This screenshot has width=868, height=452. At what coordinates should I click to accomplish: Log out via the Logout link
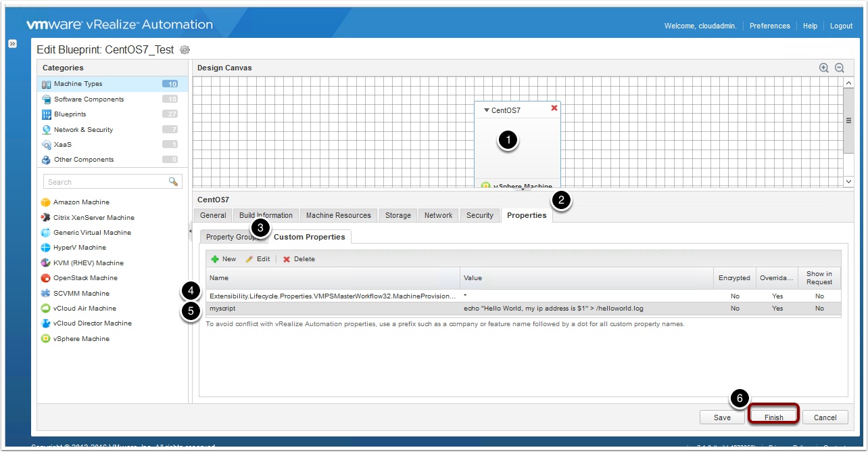[x=841, y=26]
